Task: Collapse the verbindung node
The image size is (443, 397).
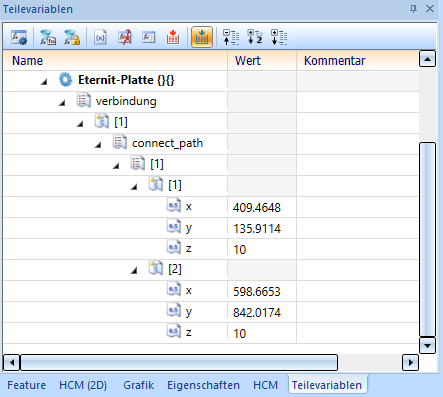Action: (x=62, y=103)
